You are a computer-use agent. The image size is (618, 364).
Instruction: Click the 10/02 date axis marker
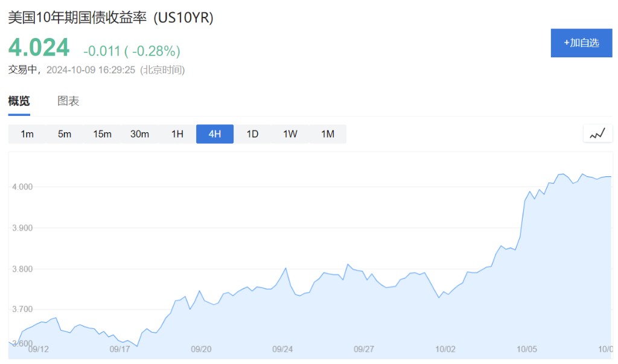445,349
